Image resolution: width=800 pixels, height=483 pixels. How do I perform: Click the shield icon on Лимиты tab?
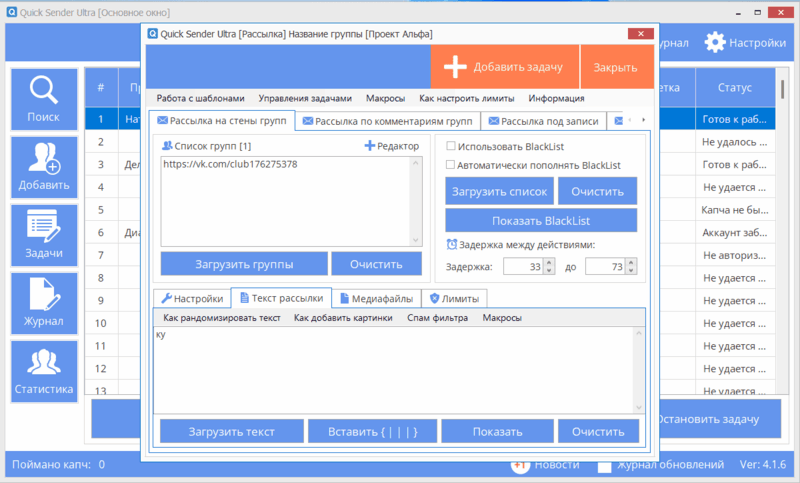point(434,298)
